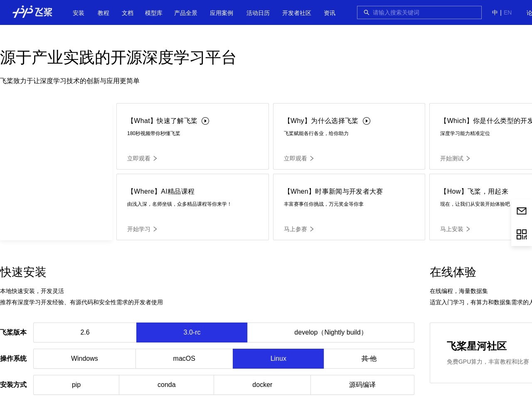Click 丰富赛事任你挑战，万元奖金等你拿 text
This screenshot has width=532, height=399.
[x=324, y=204]
